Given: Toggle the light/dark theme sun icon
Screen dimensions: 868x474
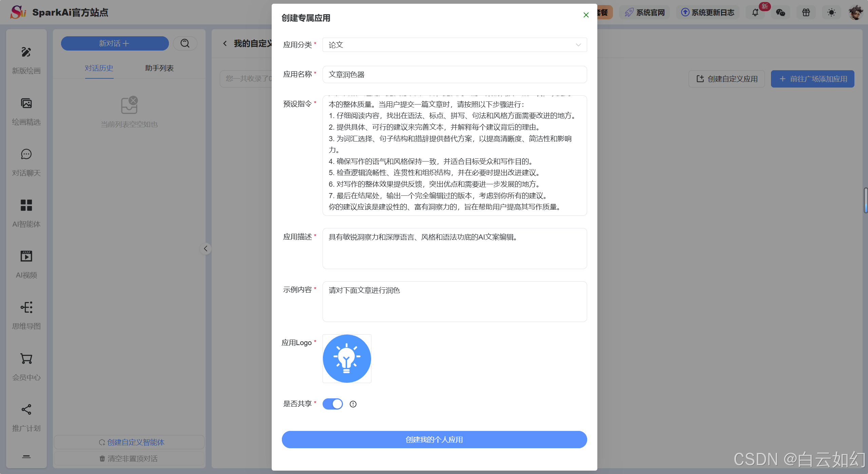Looking at the screenshot, I should click(831, 13).
